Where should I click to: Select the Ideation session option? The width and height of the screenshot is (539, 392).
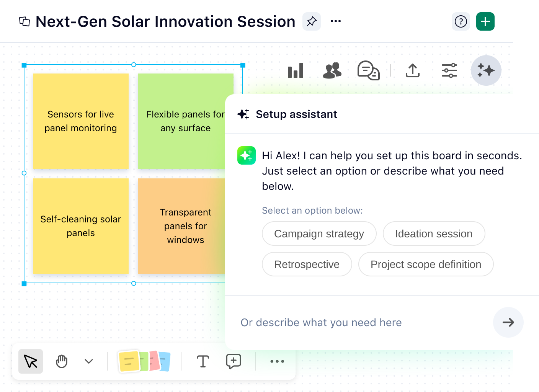[434, 234]
